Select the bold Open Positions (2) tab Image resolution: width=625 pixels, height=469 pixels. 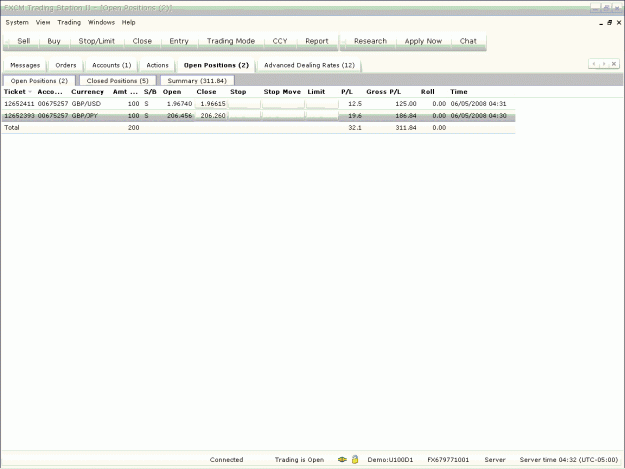[x=216, y=65]
